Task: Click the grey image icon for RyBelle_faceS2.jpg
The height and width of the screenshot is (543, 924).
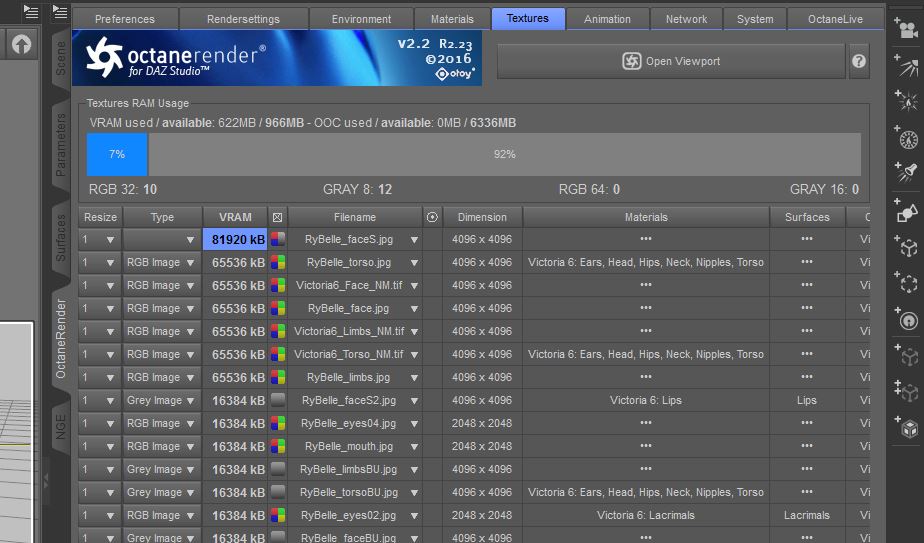Action: tap(278, 400)
